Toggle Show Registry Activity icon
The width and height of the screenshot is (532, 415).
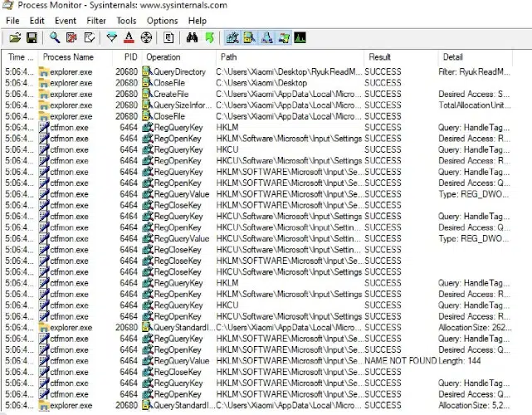(232, 37)
